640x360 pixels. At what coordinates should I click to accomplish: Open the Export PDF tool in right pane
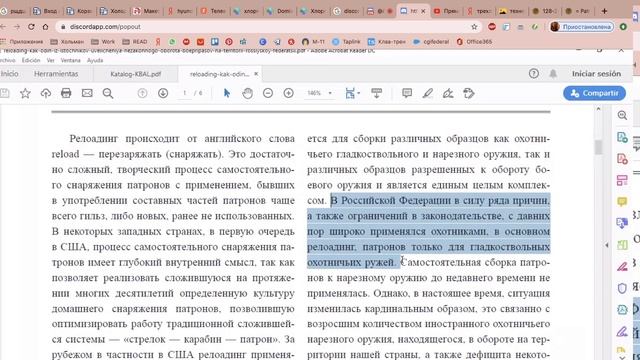tap(622, 137)
